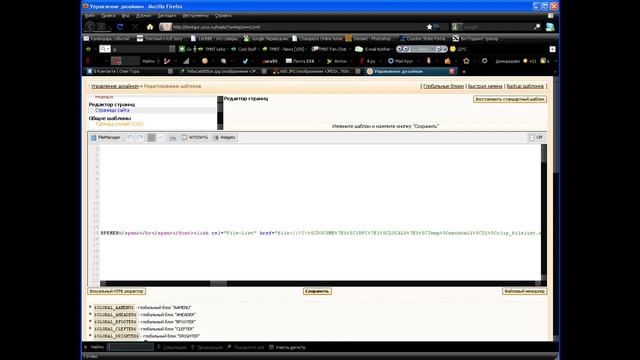Open the Counter-Strike Portal bookmark

(422, 38)
